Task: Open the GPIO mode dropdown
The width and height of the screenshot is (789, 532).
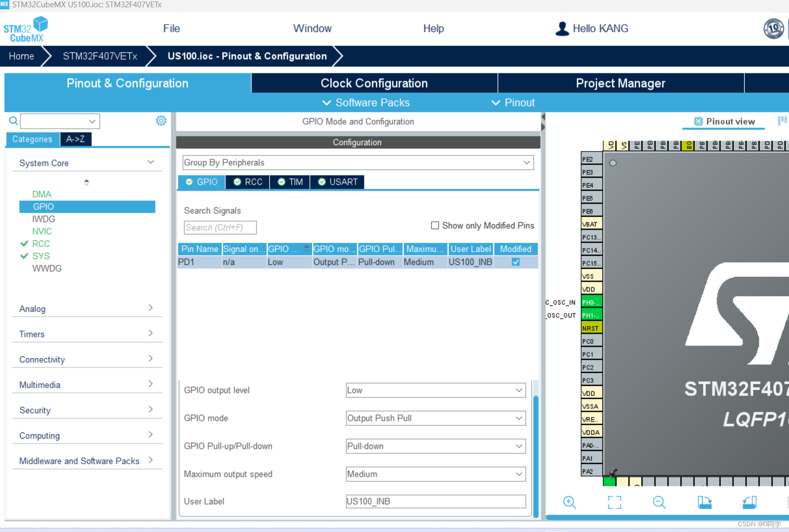Action: point(436,418)
